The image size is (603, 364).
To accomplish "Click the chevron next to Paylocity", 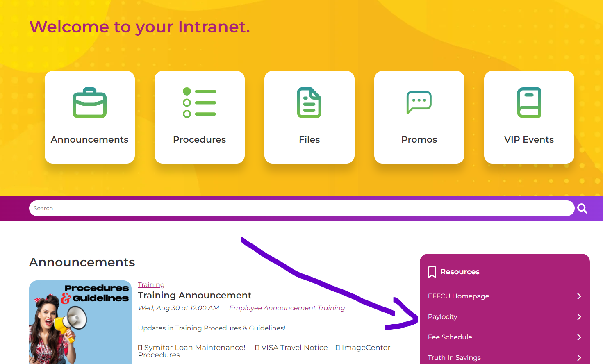I will pyautogui.click(x=579, y=317).
